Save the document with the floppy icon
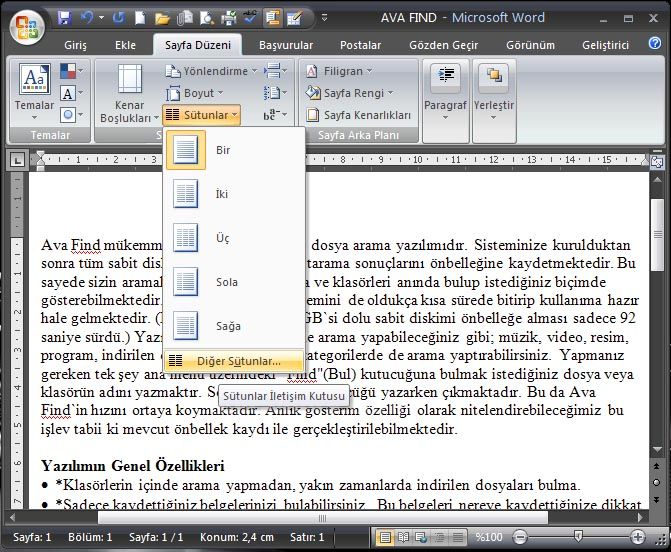This screenshot has height=552, width=671. [64, 18]
